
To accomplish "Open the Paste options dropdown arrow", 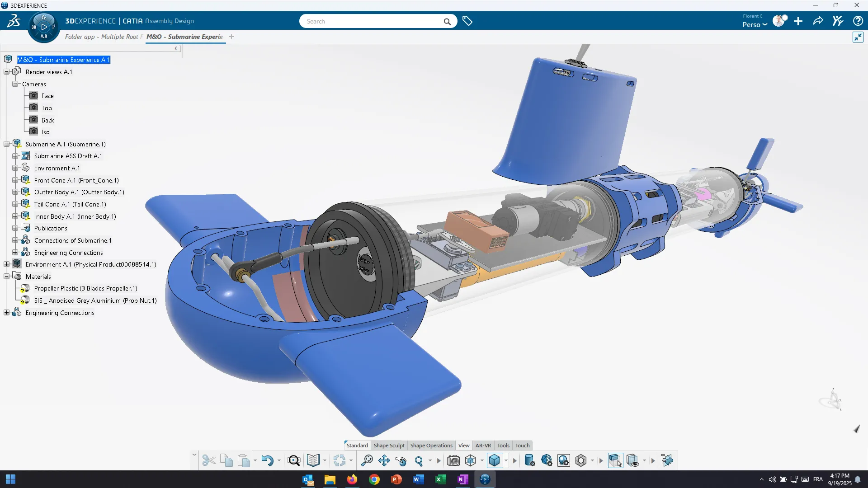I will click(255, 461).
